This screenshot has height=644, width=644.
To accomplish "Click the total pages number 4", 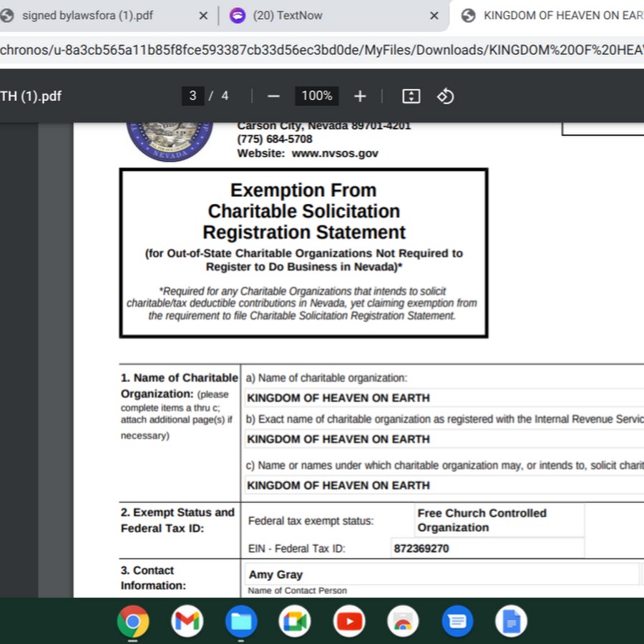I will [225, 96].
